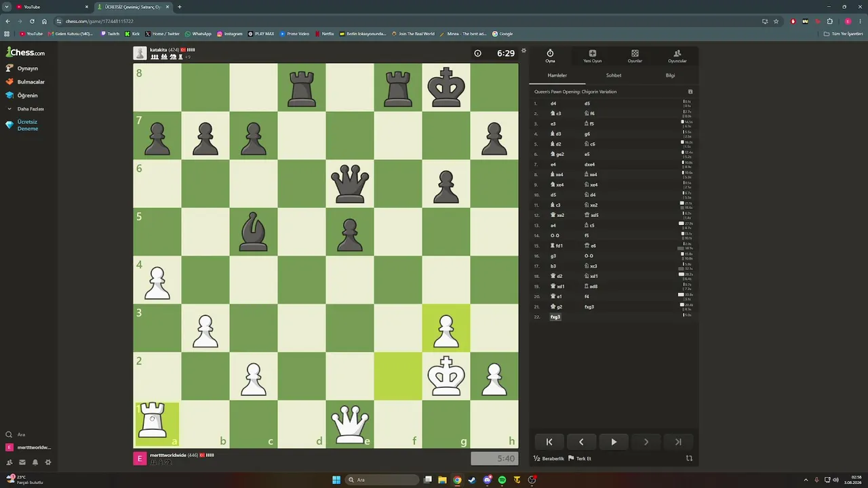Image resolution: width=868 pixels, height=488 pixels.
Task: Open Spotify from the taskbar
Action: pyautogui.click(x=502, y=480)
